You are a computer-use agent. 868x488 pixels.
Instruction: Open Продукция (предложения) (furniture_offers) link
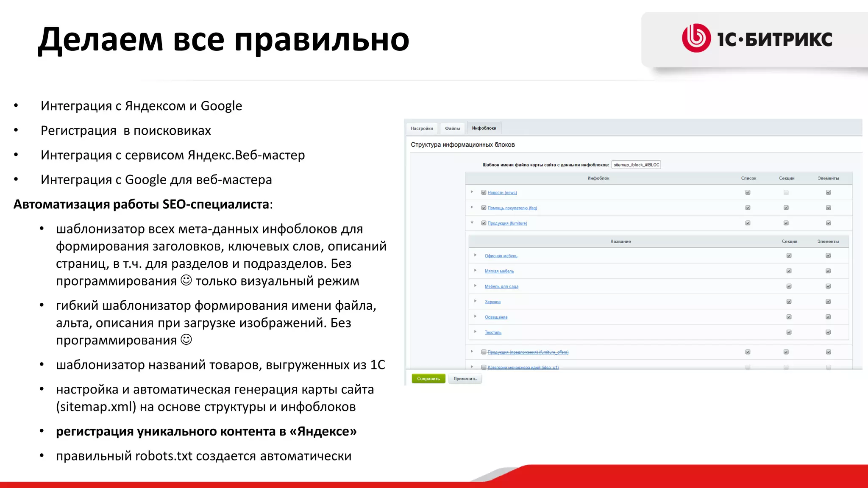pyautogui.click(x=528, y=352)
